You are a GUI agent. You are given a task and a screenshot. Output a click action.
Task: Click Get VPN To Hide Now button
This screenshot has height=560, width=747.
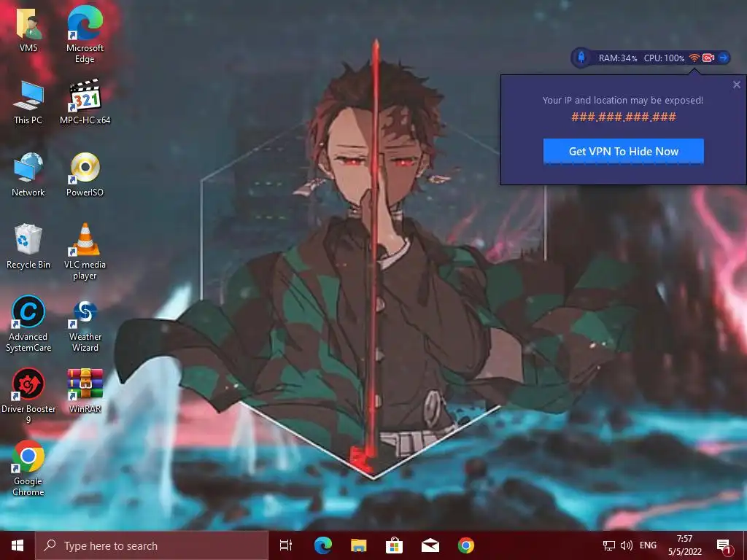pos(623,152)
